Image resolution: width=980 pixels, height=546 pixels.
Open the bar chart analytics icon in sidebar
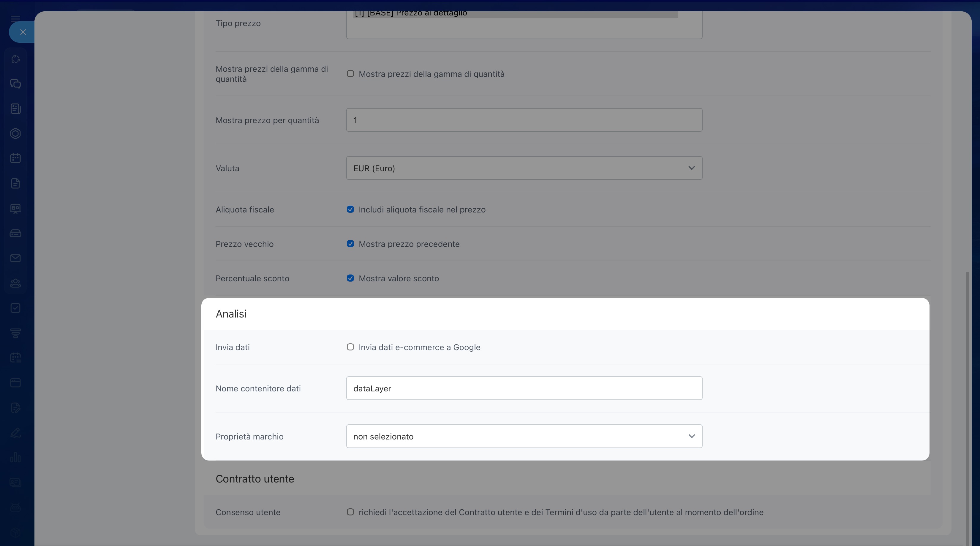pos(16,457)
